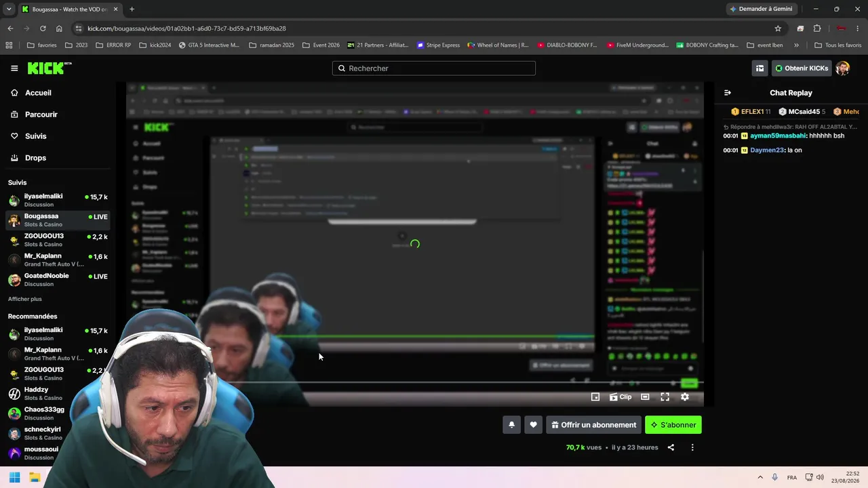
Task: Show hidden system tray icons
Action: point(760,477)
